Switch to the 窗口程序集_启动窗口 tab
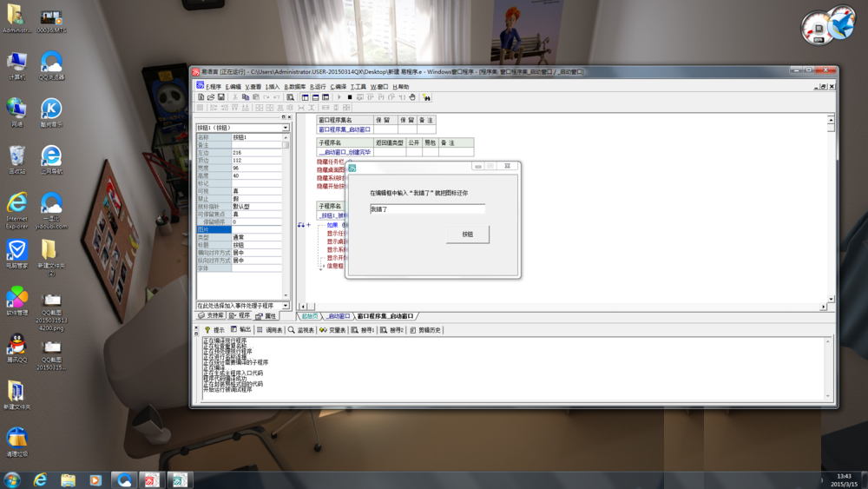This screenshot has height=489, width=868. (x=385, y=316)
